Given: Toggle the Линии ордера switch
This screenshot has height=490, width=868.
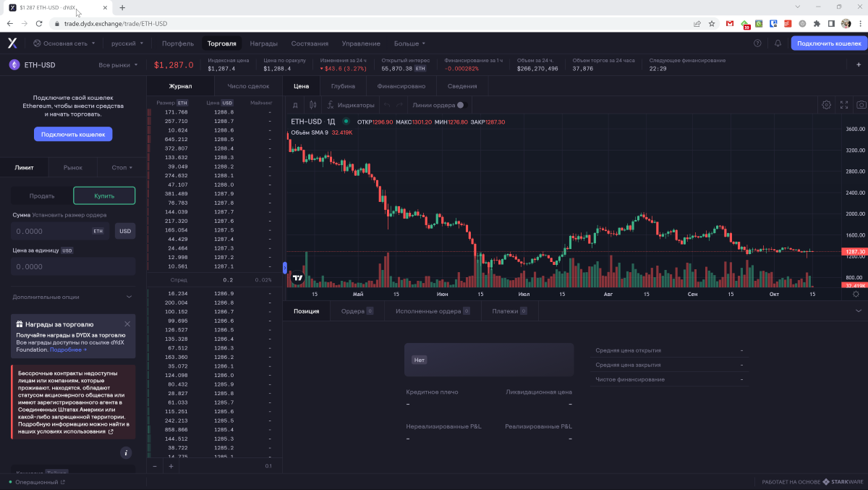Looking at the screenshot, I should [x=461, y=105].
